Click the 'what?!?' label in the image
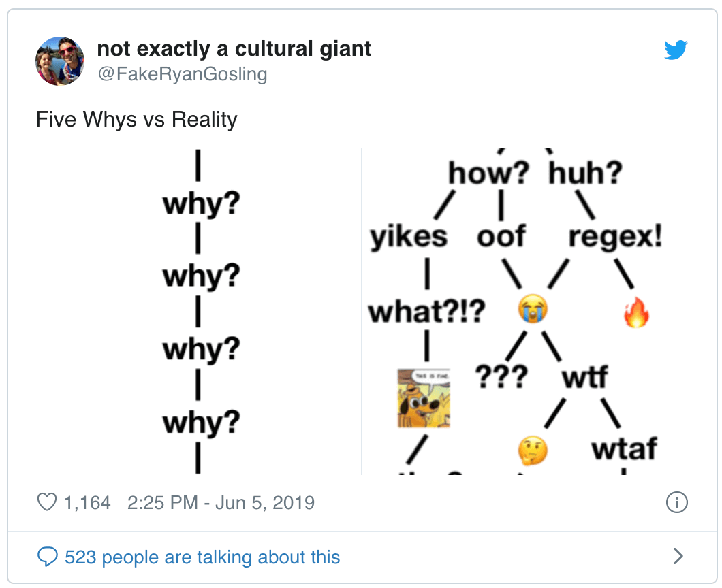This screenshot has height=588, width=722. click(x=427, y=311)
